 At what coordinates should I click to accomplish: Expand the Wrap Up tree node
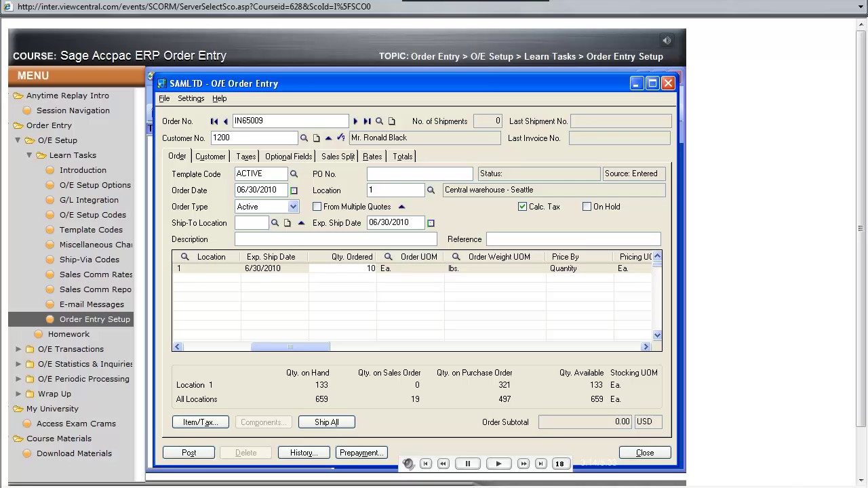coord(18,394)
